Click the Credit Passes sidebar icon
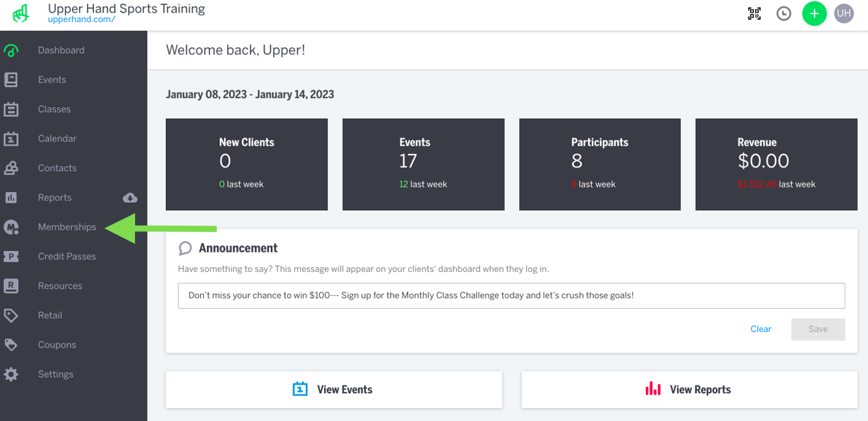The height and width of the screenshot is (421, 868). pos(11,256)
